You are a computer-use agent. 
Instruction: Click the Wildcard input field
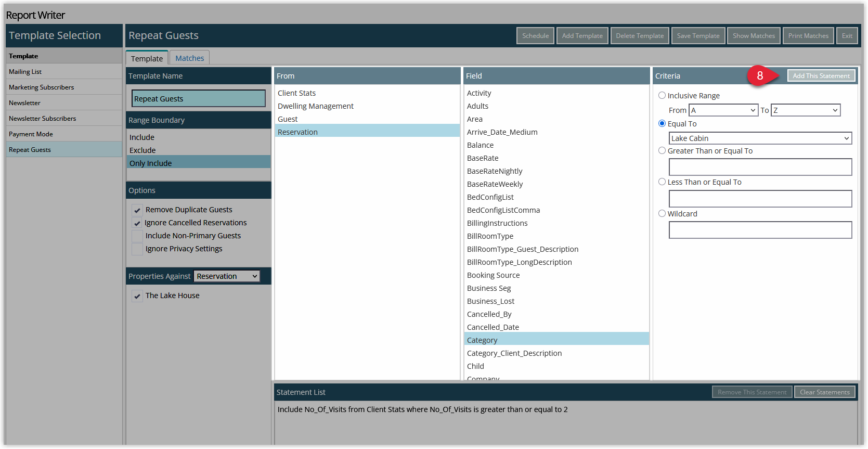coord(760,230)
